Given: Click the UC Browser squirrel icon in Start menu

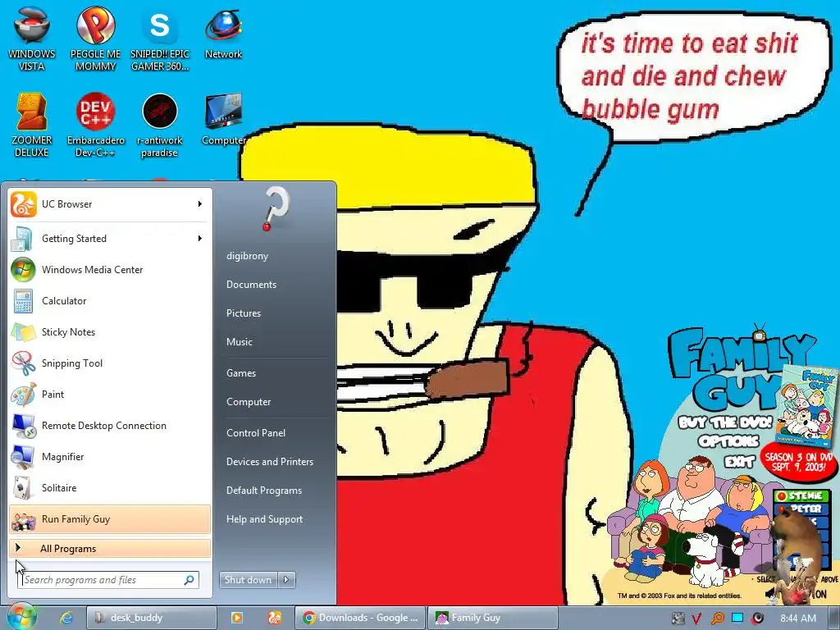Looking at the screenshot, I should pyautogui.click(x=24, y=204).
